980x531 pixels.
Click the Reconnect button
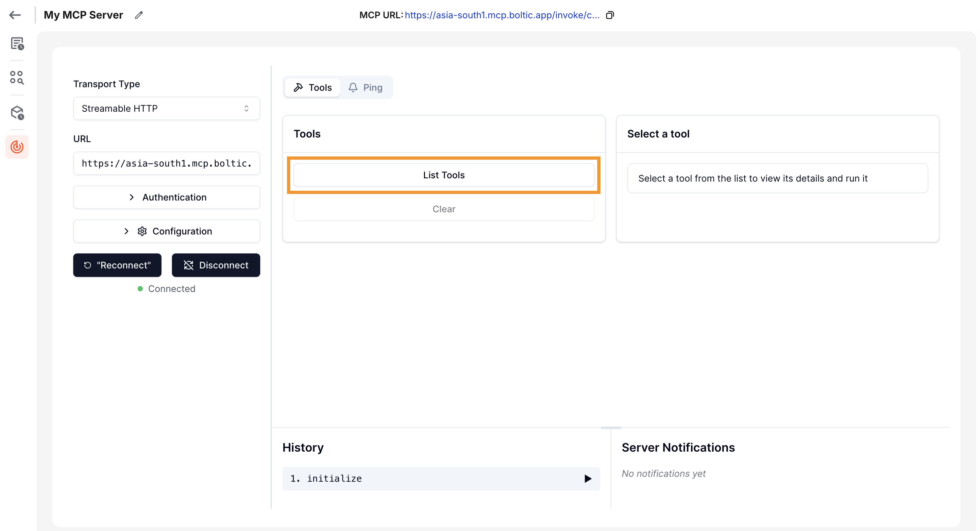117,265
